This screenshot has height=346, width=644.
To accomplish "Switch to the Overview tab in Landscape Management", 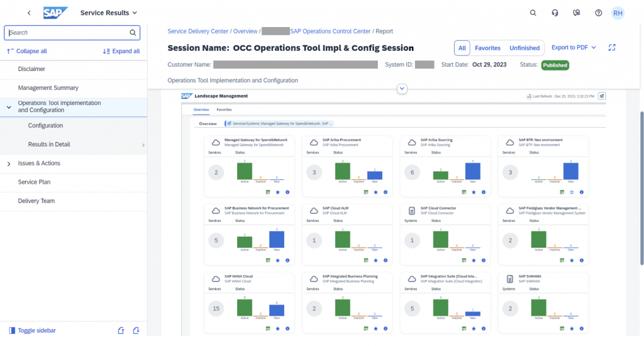I will 201,109.
